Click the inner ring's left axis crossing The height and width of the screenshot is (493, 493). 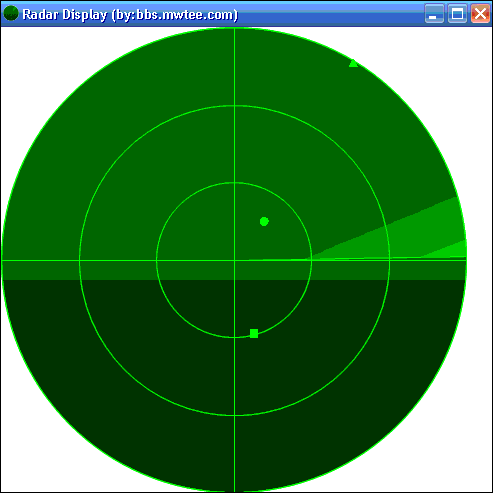point(157,260)
